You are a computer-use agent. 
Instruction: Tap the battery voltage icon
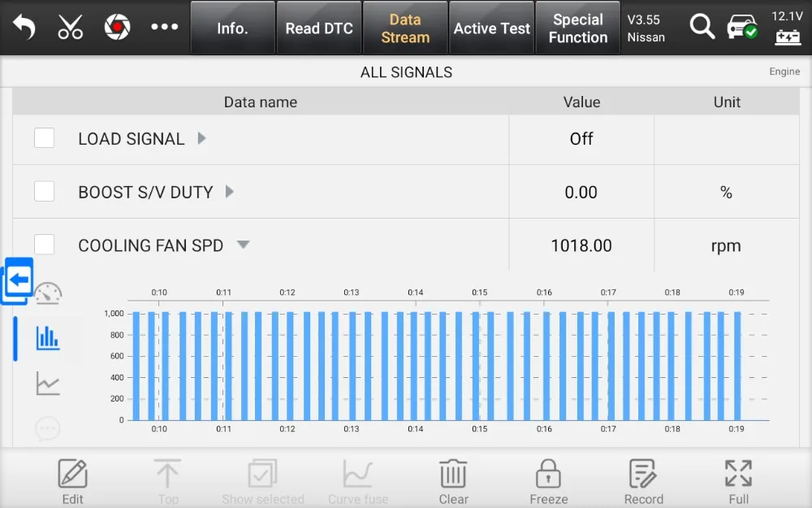788,37
